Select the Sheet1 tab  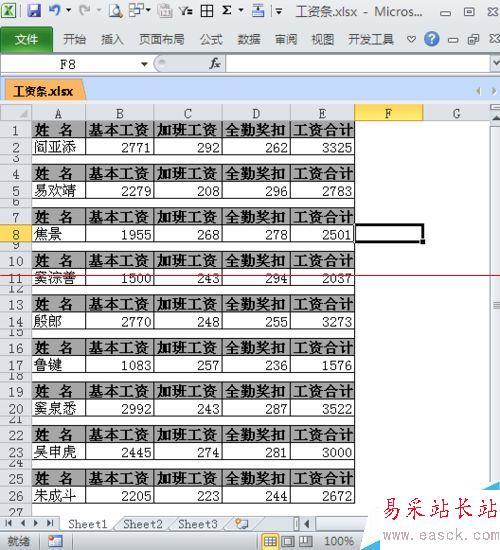pyautogui.click(x=88, y=524)
